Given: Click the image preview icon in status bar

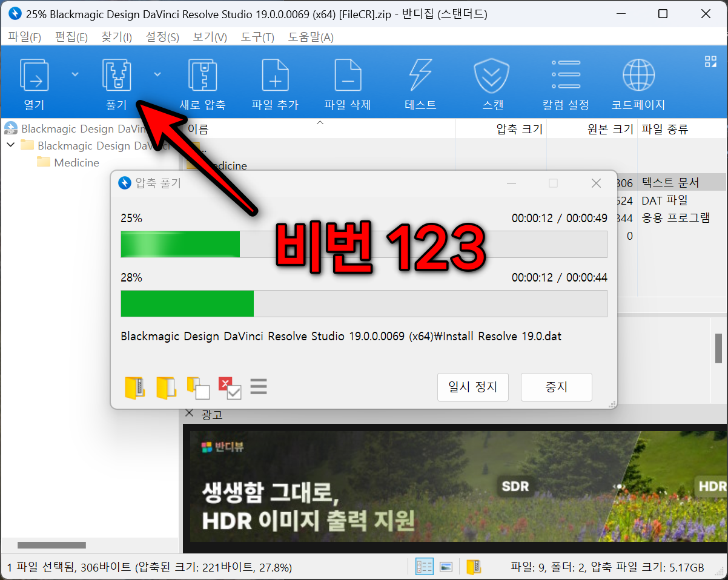Looking at the screenshot, I should tap(446, 567).
